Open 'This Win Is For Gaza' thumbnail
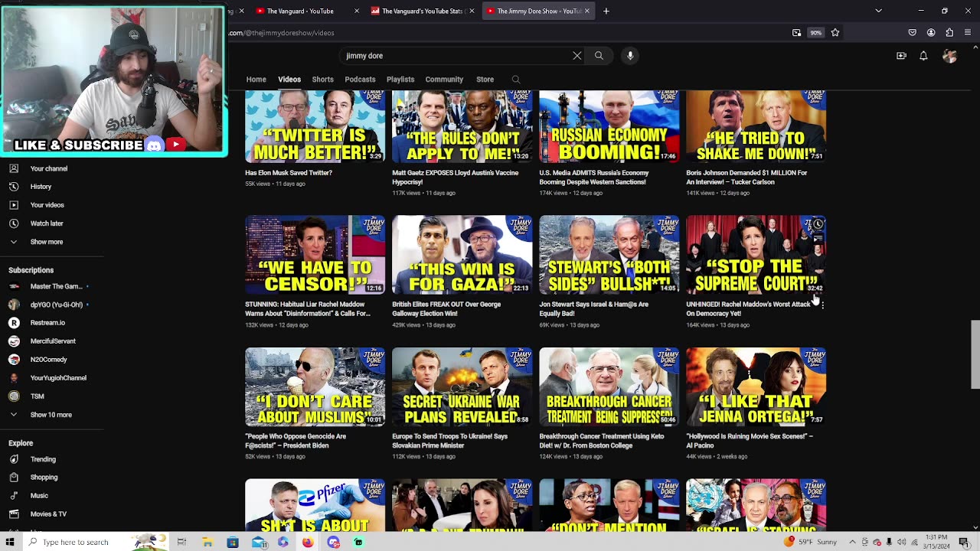Image resolution: width=980 pixels, height=551 pixels. pos(462,255)
